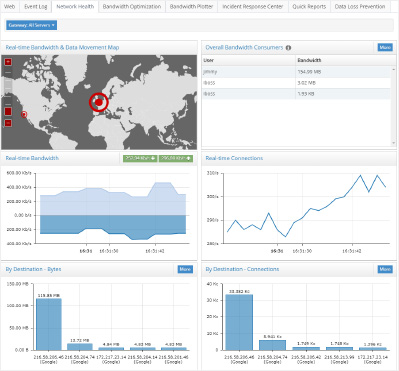Click the green download rate badge
Viewport: 399px width, 371px height.
pyautogui.click(x=140, y=158)
